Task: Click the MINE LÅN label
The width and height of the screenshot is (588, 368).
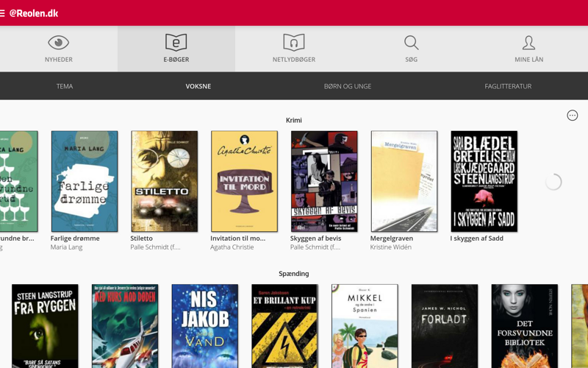Action: point(528,60)
